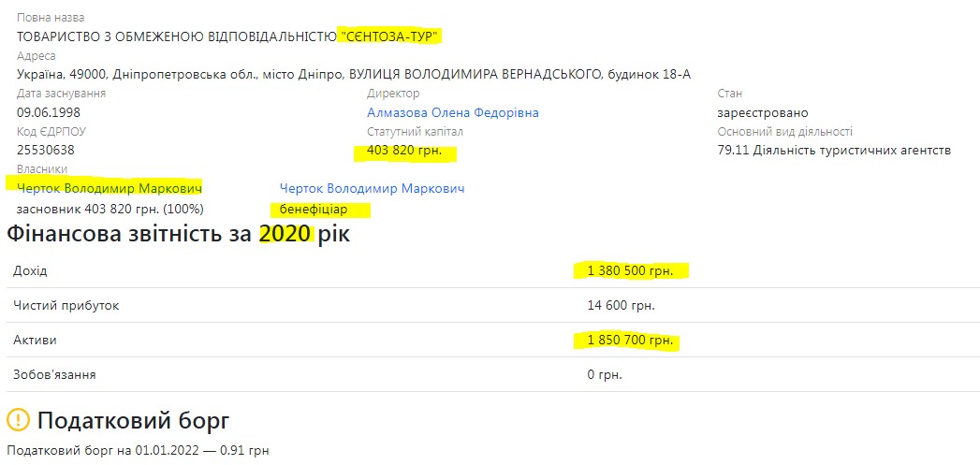
Task: Open the Черток link above бенефіціар
Action: point(372,188)
